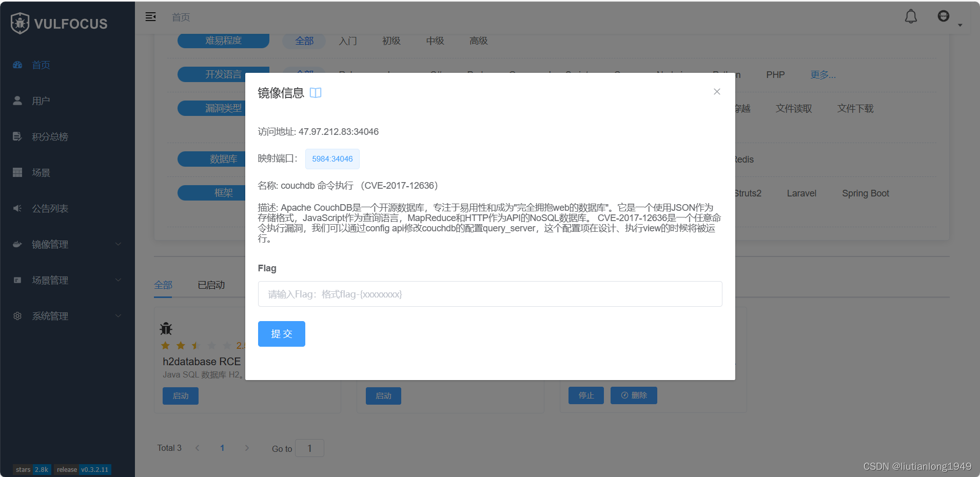980x477 pixels.
Task: Open the notification bell
Action: 911,17
